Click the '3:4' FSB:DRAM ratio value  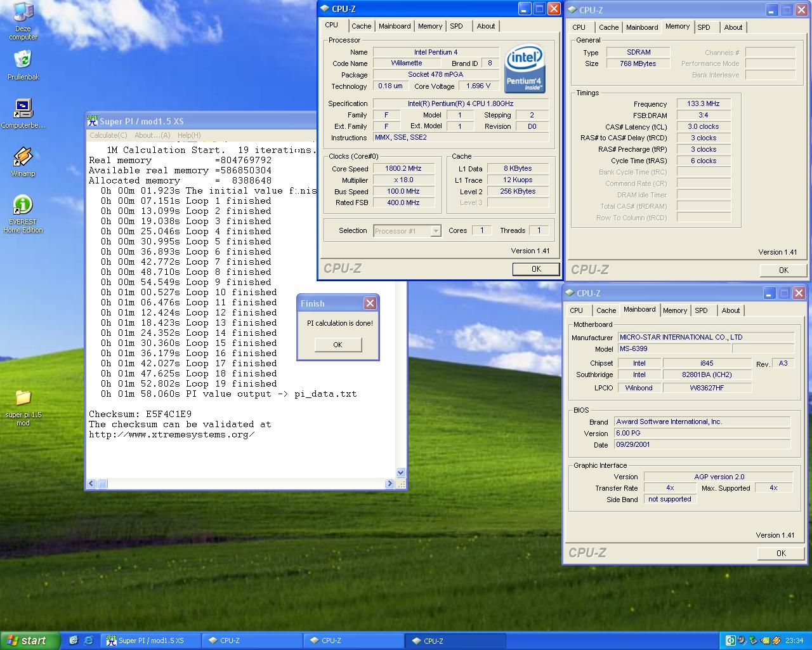pyautogui.click(x=704, y=115)
